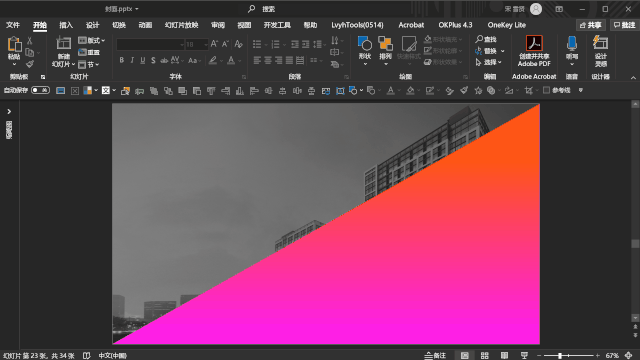
Task: Toggle the AutoSave switch
Action: pyautogui.click(x=40, y=90)
